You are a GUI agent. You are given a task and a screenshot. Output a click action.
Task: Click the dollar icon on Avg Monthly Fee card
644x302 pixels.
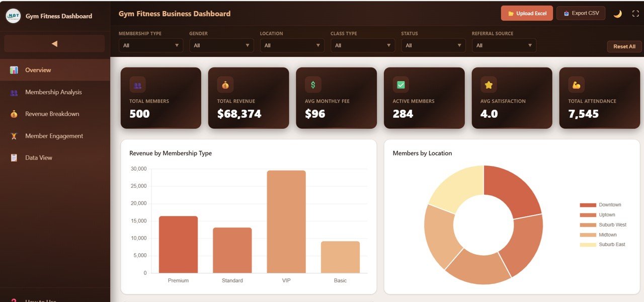(x=312, y=85)
